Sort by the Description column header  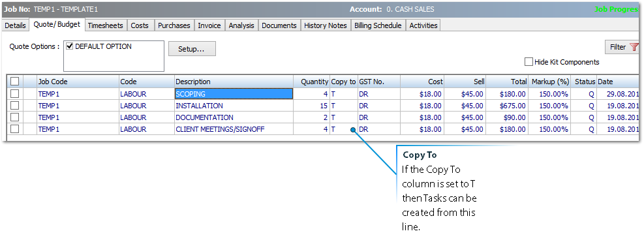(234, 82)
